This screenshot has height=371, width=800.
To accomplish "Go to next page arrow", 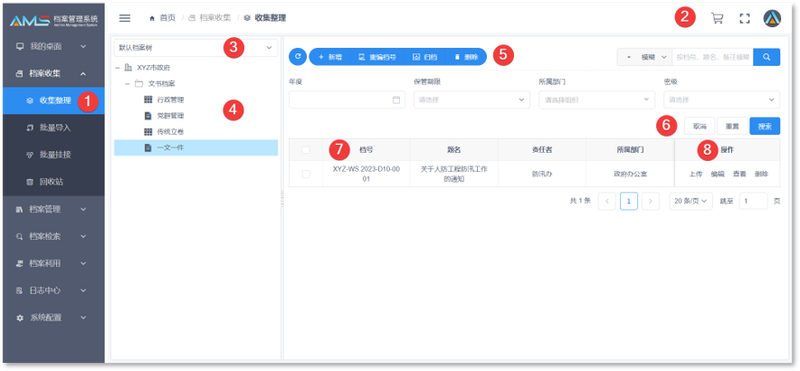I will 651,201.
